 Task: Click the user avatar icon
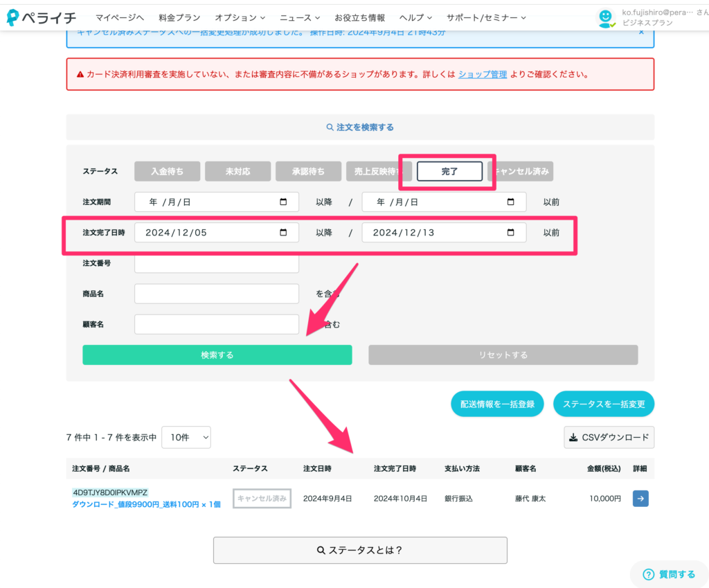pos(607,17)
